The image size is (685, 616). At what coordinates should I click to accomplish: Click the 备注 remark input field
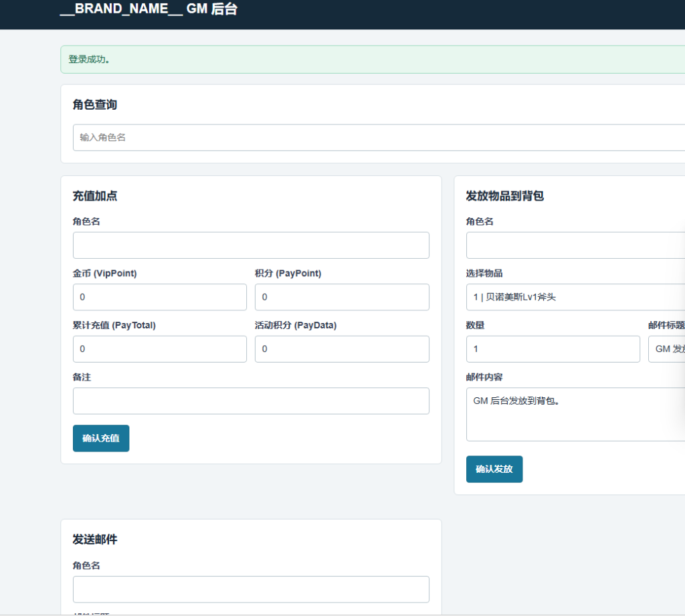(251, 401)
